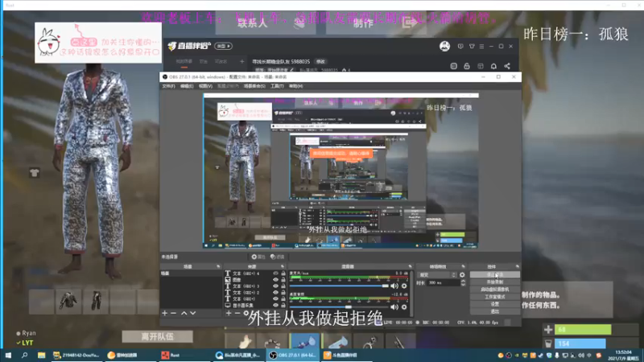Toggle visibility of 文本 (GDI+) 4 source
The height and width of the screenshot is (362, 644).
pos(275,274)
